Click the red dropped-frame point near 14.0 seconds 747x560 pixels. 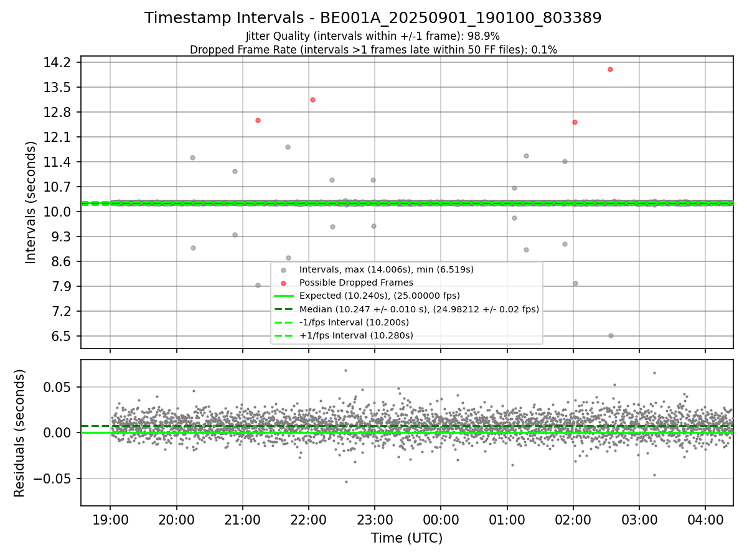(x=610, y=69)
